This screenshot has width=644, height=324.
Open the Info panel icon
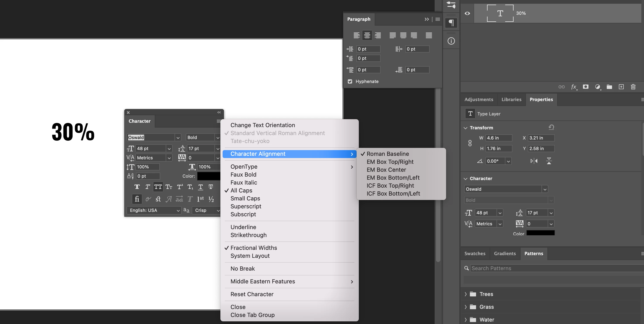pos(451,41)
